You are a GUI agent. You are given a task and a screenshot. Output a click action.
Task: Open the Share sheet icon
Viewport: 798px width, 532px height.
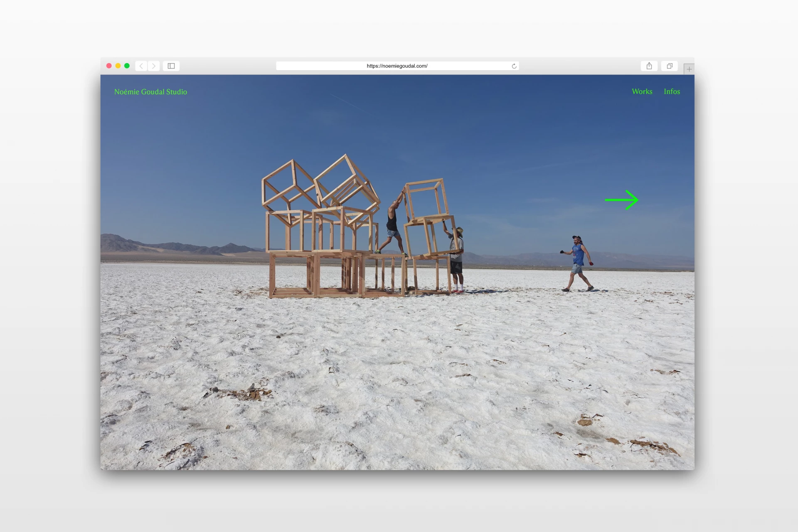pos(649,66)
